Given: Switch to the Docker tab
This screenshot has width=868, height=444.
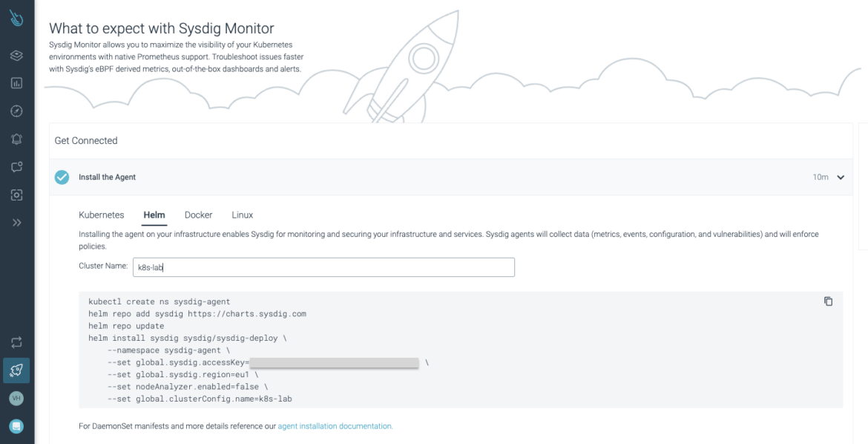Looking at the screenshot, I should (198, 215).
